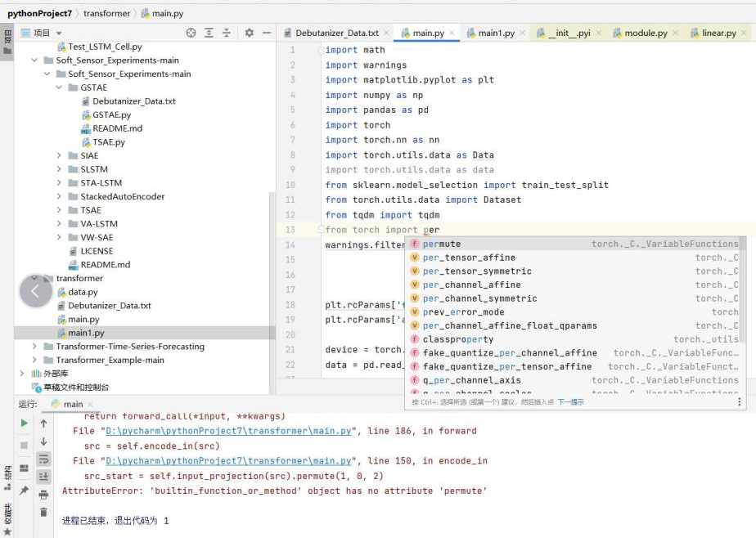Collapse the GSTAE folder
The width and height of the screenshot is (756, 538).
coord(60,87)
